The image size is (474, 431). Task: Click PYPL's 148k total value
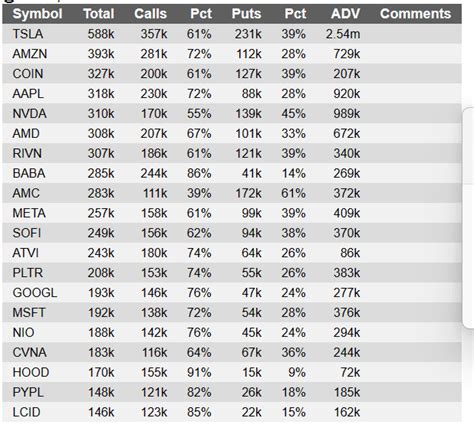[x=101, y=393]
